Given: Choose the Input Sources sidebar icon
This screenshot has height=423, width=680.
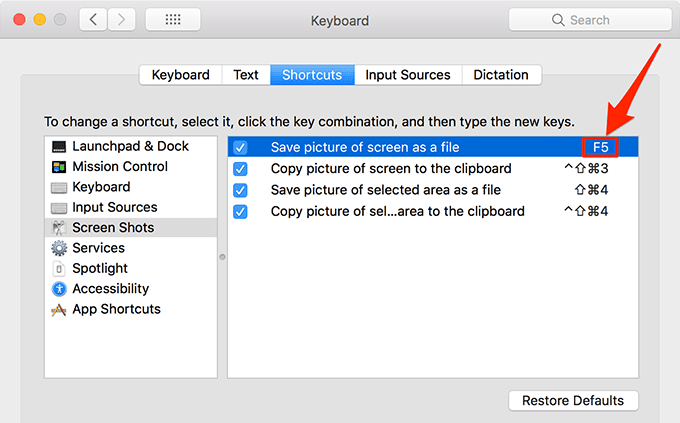Looking at the screenshot, I should [59, 208].
